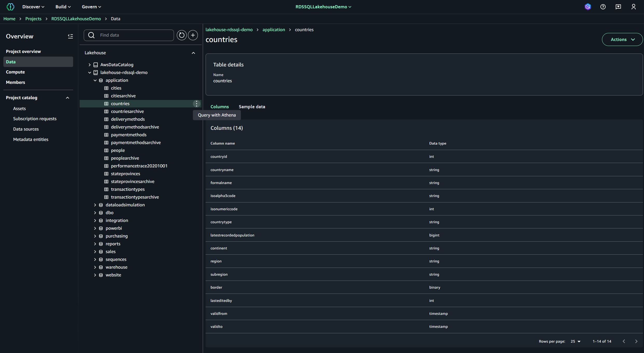The height and width of the screenshot is (353, 644).
Task: Click the refresh data icon
Action: (181, 35)
